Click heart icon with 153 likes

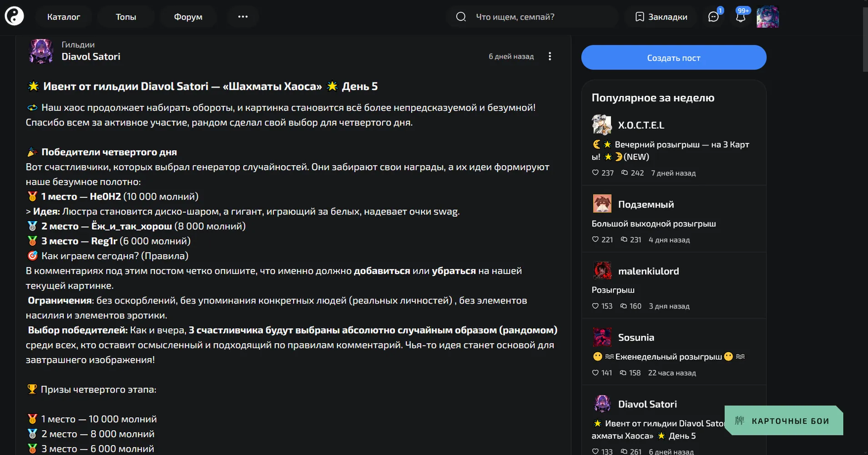point(595,306)
